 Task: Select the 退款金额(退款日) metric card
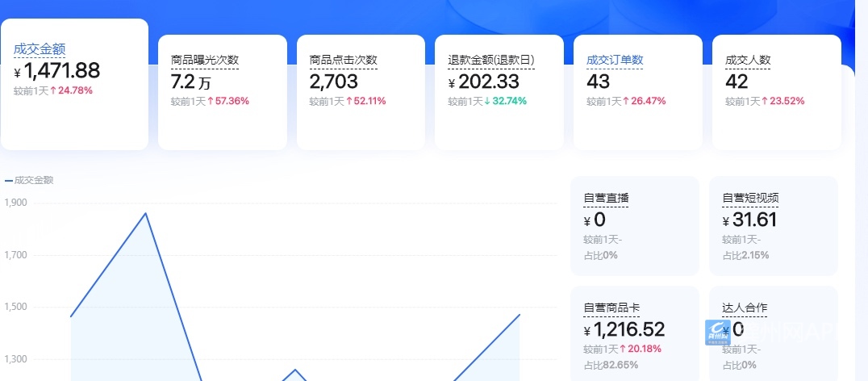pyautogui.click(x=499, y=93)
